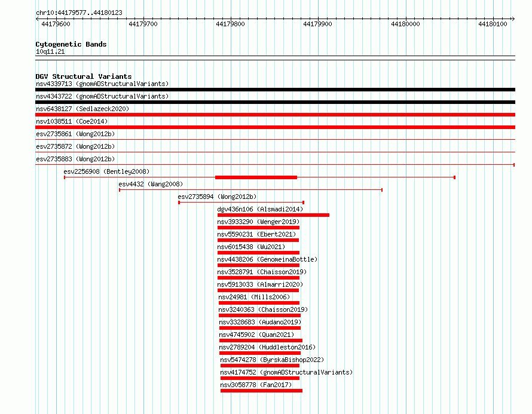Click the nsv4174752 (gnomADStructuralVariants) label

coord(286,372)
